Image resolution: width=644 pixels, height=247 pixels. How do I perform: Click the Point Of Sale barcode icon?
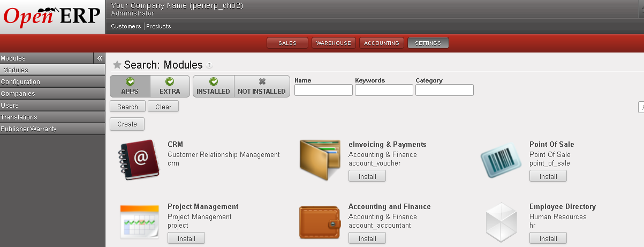pos(501,160)
